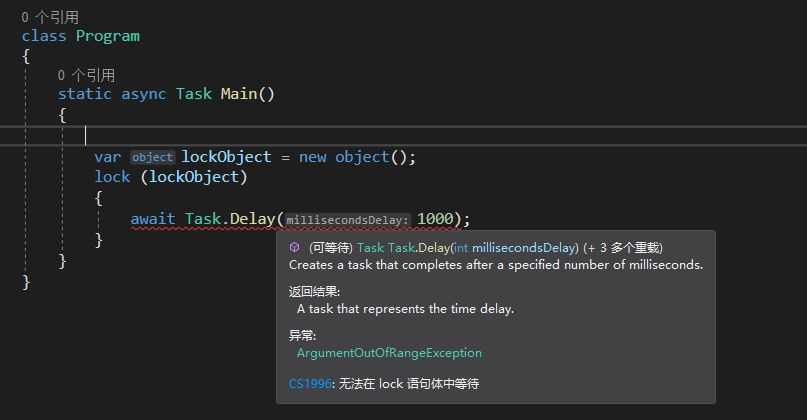Click the Delay method call in code

pyautogui.click(x=252, y=219)
